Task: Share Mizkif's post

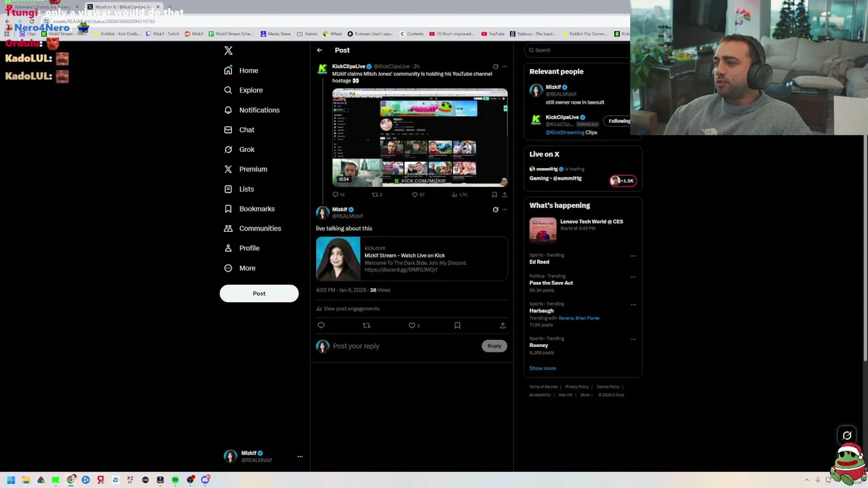Action: 502,325
